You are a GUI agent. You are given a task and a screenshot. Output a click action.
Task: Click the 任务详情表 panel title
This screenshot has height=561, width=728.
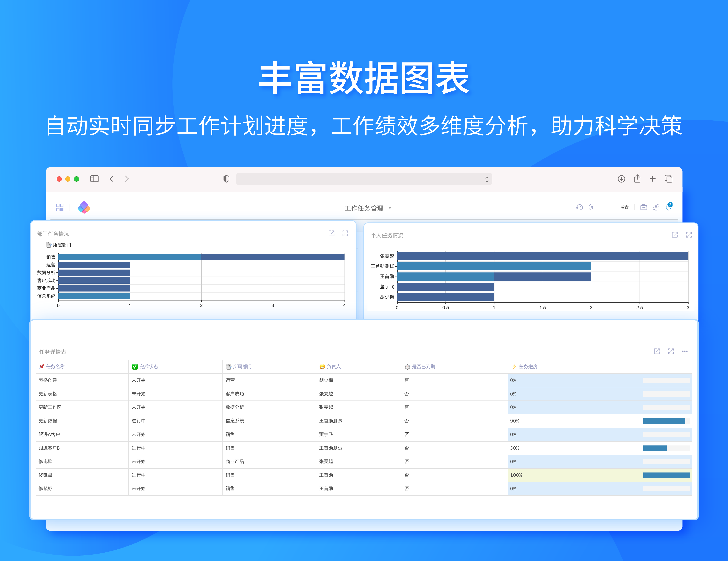click(x=53, y=352)
